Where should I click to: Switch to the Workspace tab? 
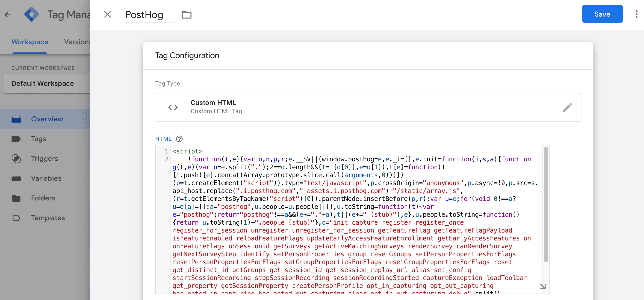click(x=30, y=42)
